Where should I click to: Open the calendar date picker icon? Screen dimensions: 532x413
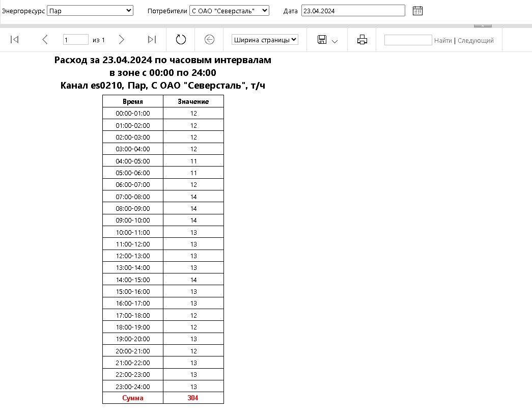point(417,11)
